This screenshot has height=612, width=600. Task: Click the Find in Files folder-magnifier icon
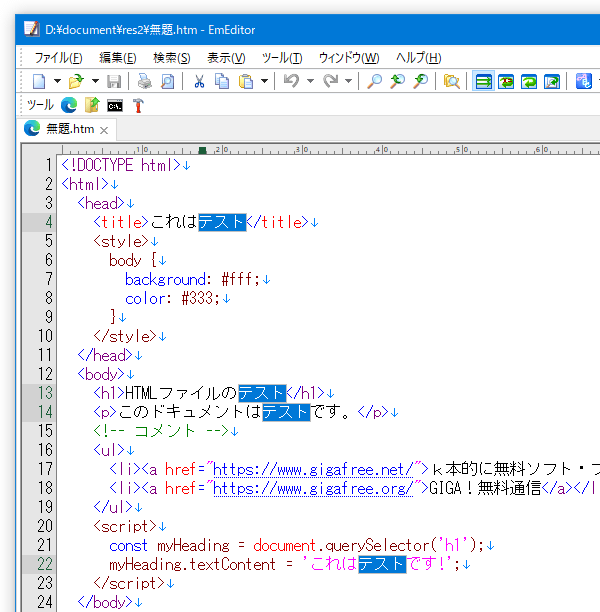[451, 81]
